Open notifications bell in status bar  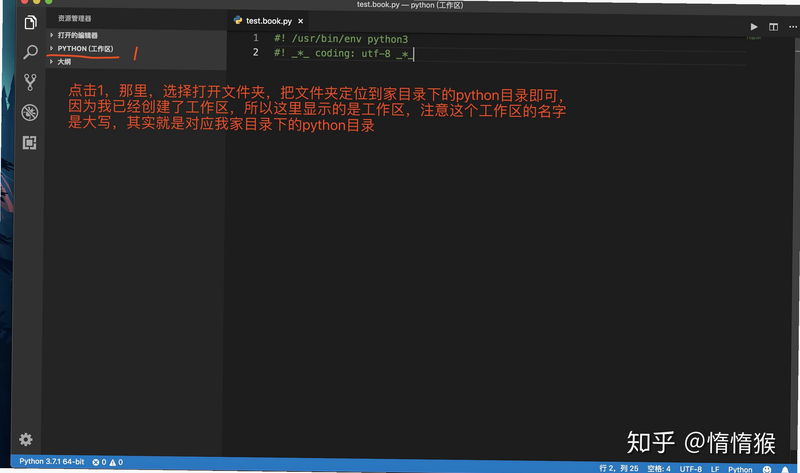(x=785, y=470)
